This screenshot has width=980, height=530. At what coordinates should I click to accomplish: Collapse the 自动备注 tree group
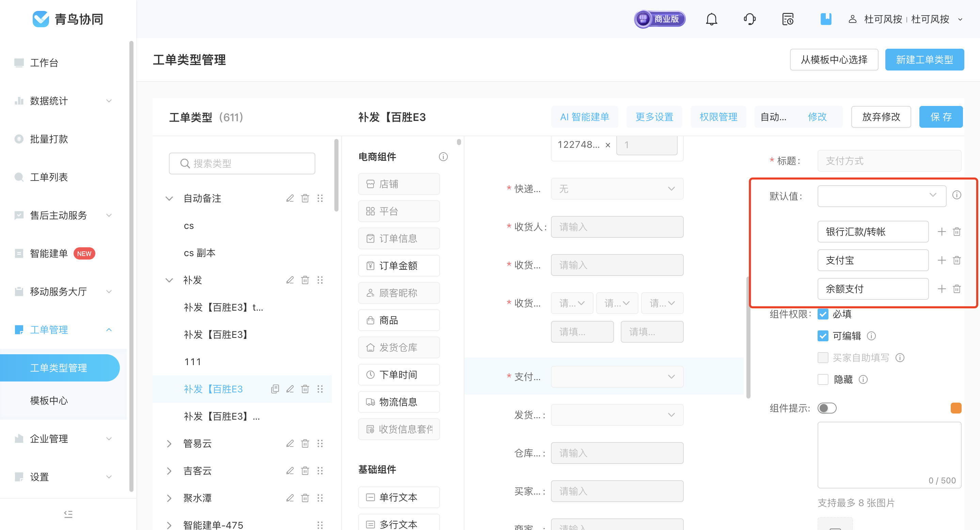[x=169, y=198]
